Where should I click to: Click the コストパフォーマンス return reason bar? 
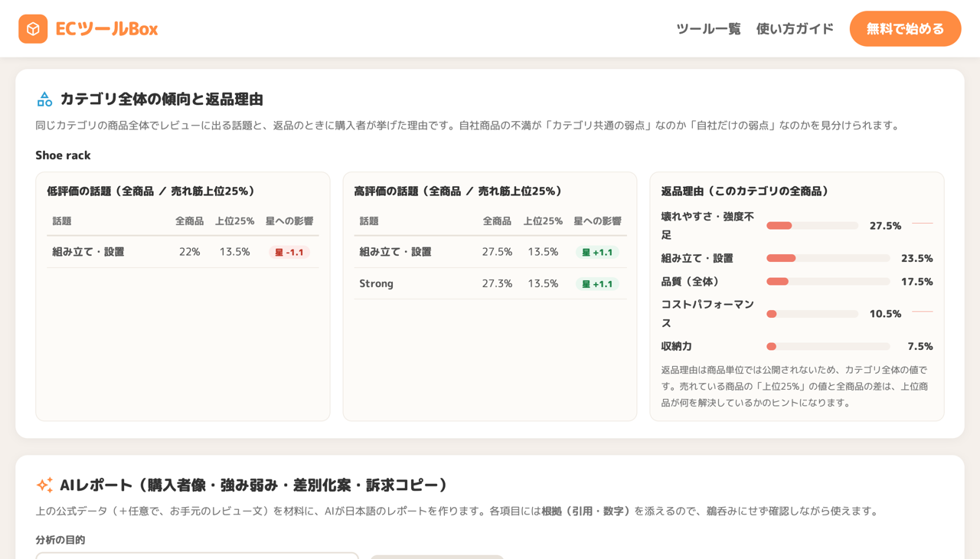point(812,314)
